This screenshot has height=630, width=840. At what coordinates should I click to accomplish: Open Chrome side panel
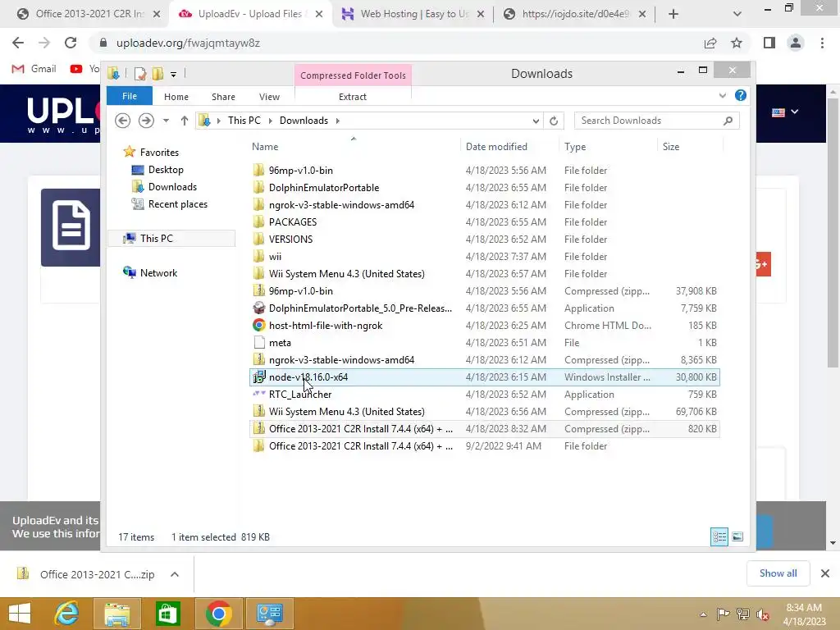769,43
